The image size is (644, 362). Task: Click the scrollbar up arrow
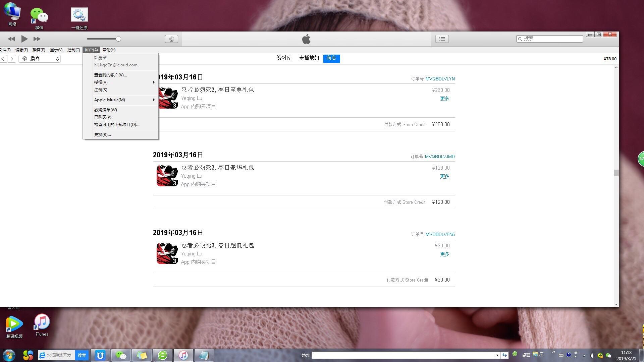coord(616,68)
